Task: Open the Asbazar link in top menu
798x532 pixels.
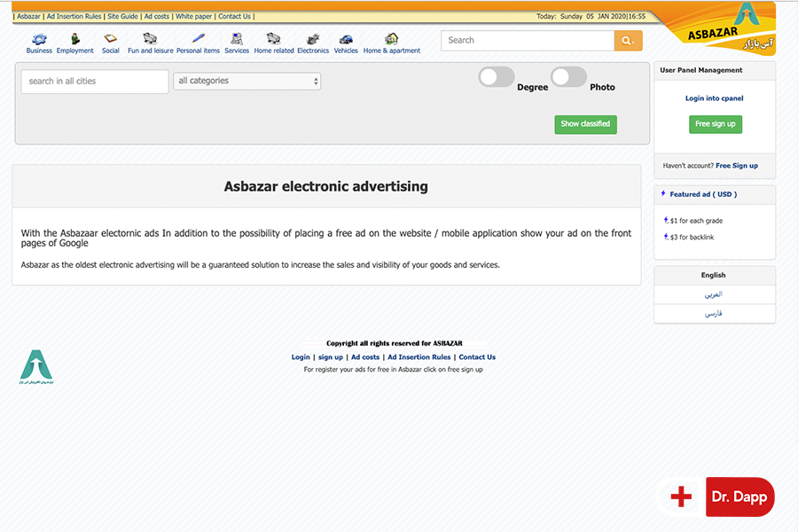Action: click(28, 16)
